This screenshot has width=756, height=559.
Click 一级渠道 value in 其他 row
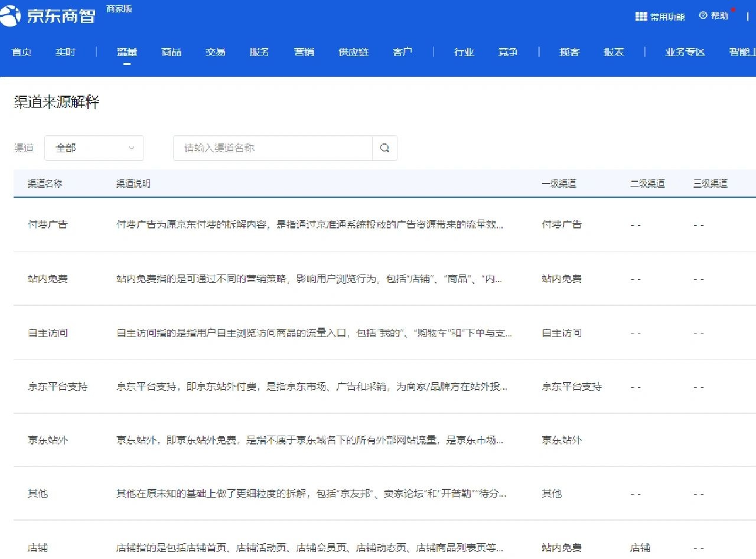tap(552, 493)
